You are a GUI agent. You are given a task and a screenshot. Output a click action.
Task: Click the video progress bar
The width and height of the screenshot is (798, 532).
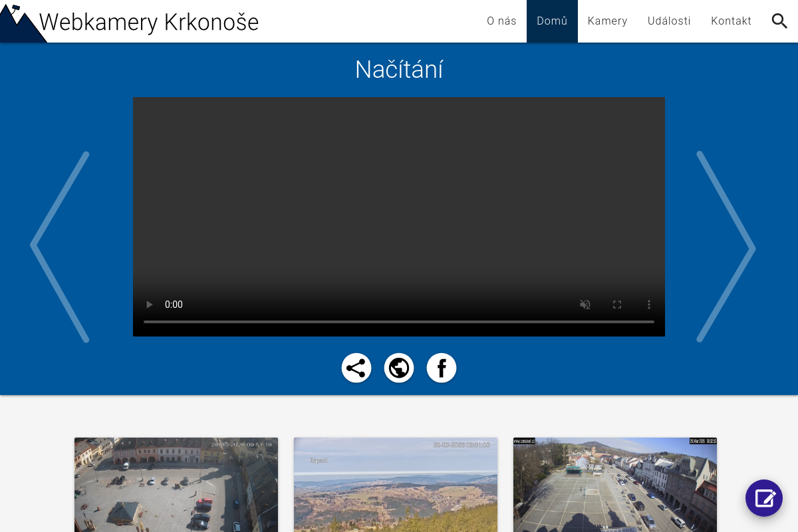(399, 322)
